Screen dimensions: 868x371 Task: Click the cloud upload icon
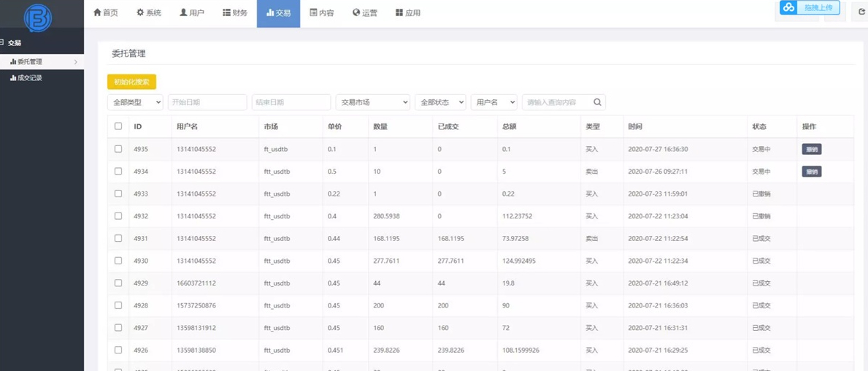pos(788,8)
